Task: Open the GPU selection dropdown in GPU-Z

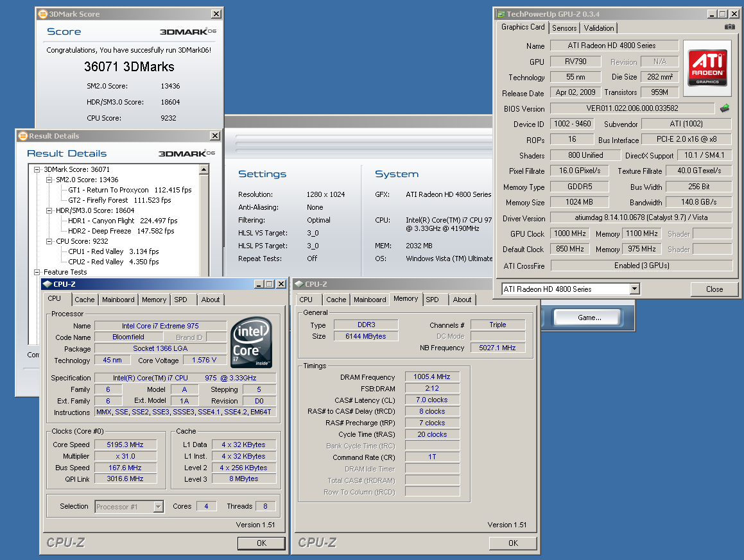Action: (x=634, y=289)
